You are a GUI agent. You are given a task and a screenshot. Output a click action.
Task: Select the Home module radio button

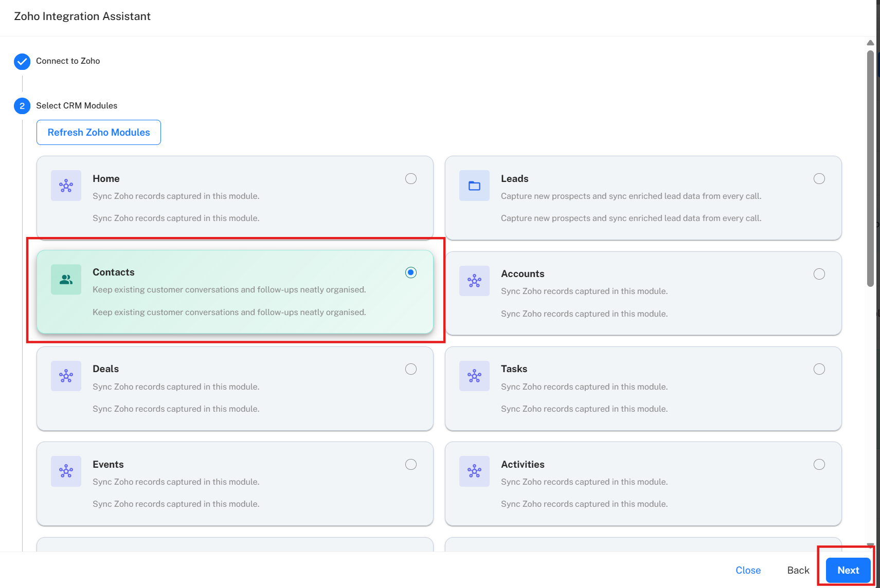point(411,179)
